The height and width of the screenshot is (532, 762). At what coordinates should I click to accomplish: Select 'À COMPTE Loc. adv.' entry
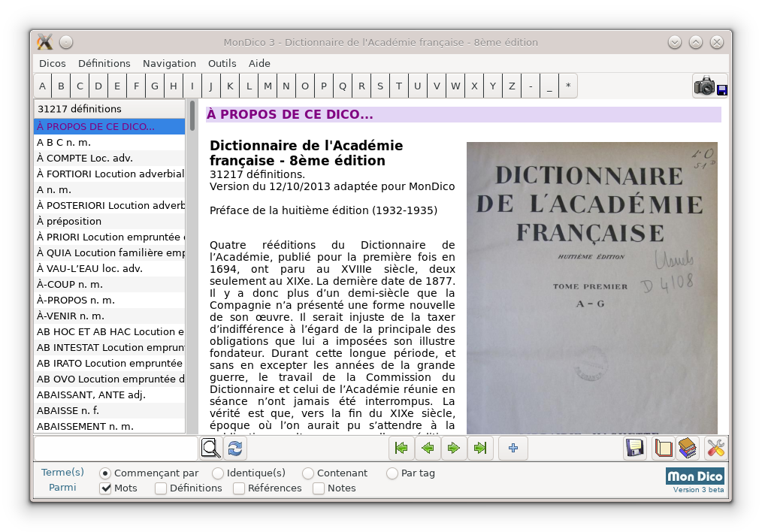[x=110, y=158]
